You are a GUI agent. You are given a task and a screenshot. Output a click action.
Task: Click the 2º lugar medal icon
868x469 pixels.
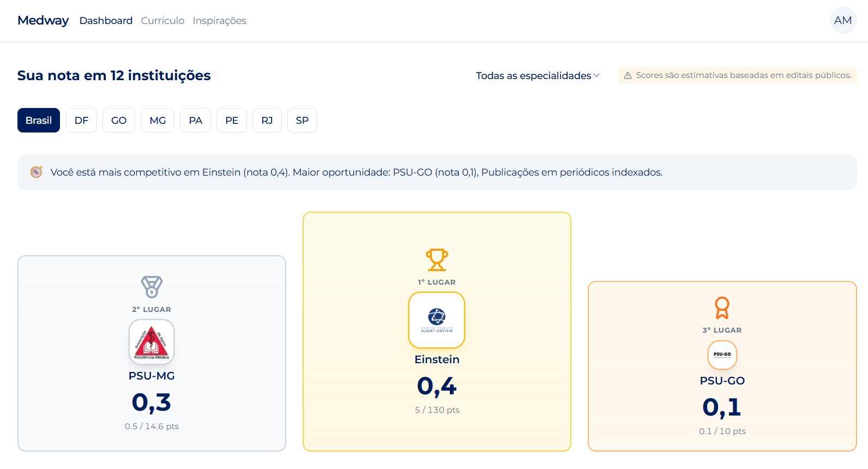pos(152,287)
